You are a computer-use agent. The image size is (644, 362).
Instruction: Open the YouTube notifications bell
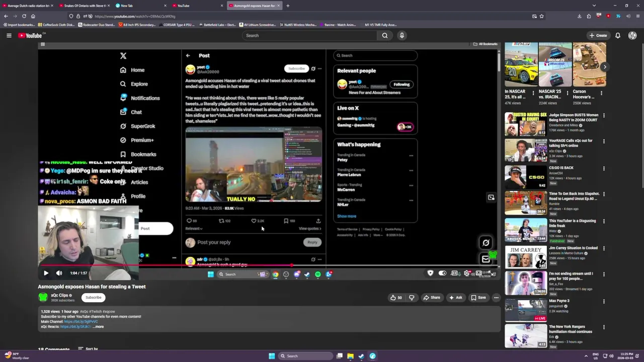click(x=617, y=35)
